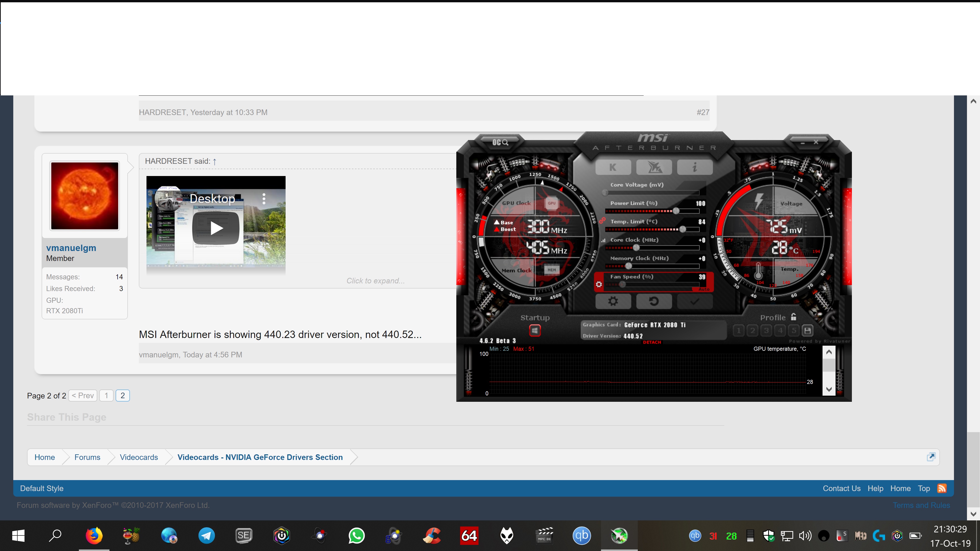Screen dimensions: 980x551
Task: Open fan speed settings gear icon
Action: pyautogui.click(x=599, y=284)
